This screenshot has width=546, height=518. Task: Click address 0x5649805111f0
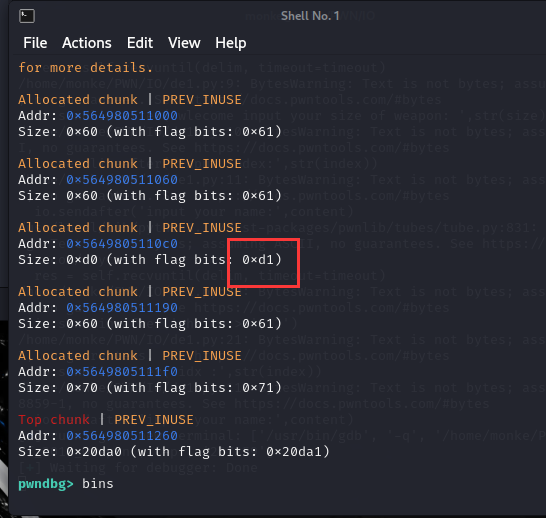pyautogui.click(x=122, y=372)
